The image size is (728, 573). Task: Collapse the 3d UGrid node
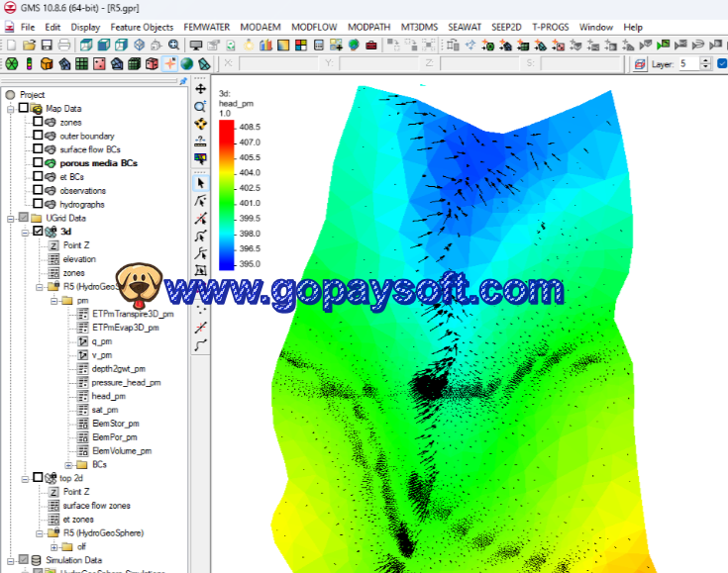pyautogui.click(x=25, y=233)
